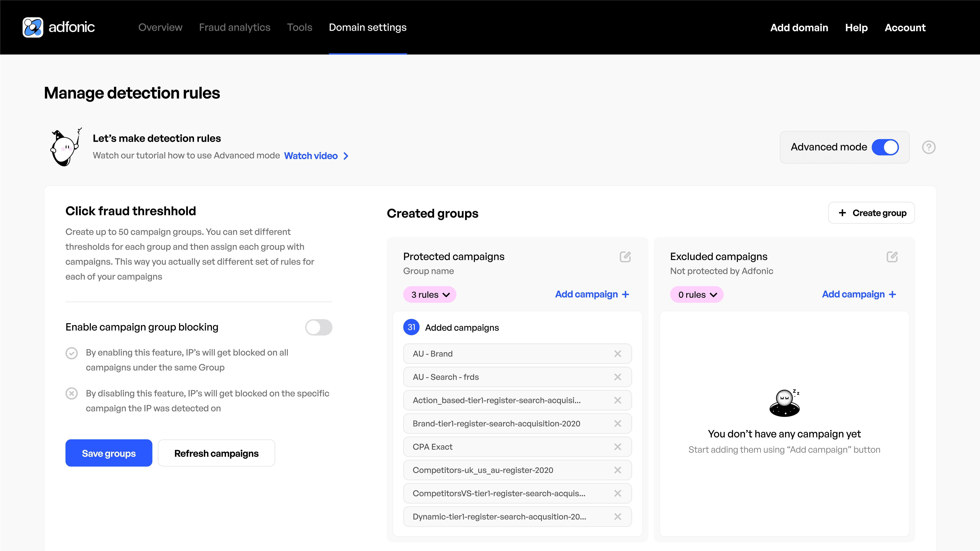Select the AU - Brand campaign row
This screenshot has height=551, width=980.
[517, 354]
